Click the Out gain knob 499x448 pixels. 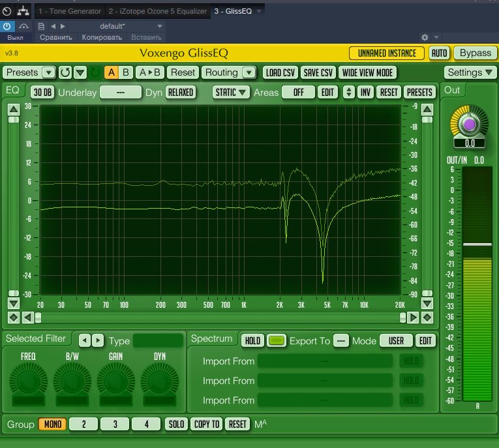coord(470,124)
